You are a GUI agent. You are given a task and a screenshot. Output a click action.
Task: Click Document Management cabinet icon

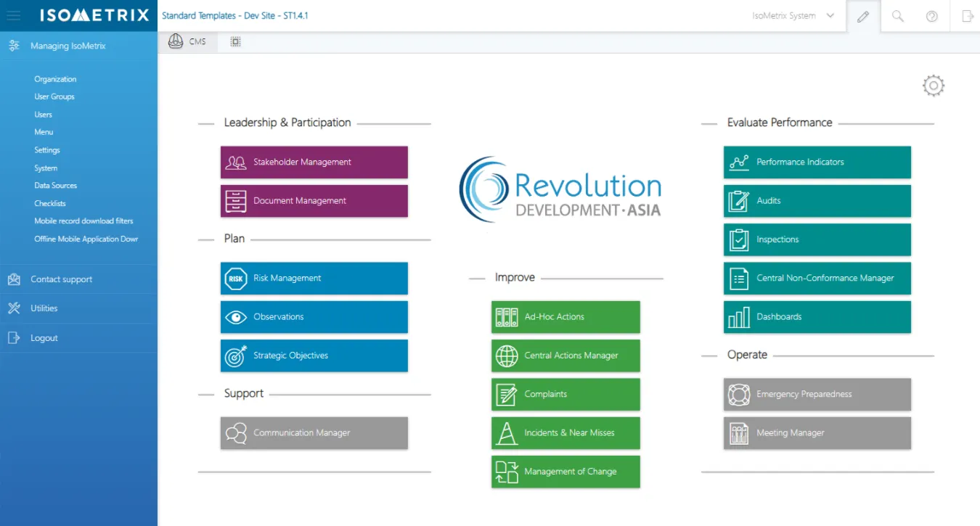(x=236, y=201)
